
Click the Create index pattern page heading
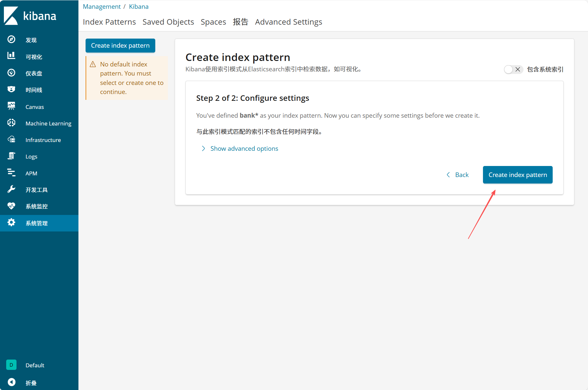238,57
